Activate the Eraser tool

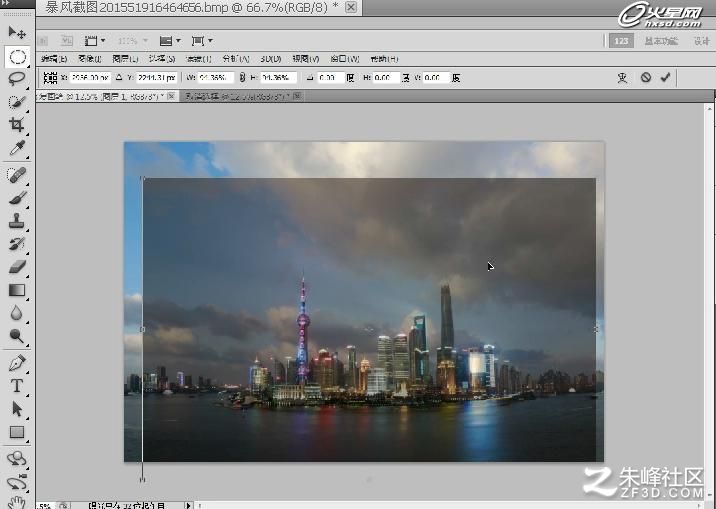tap(17, 267)
